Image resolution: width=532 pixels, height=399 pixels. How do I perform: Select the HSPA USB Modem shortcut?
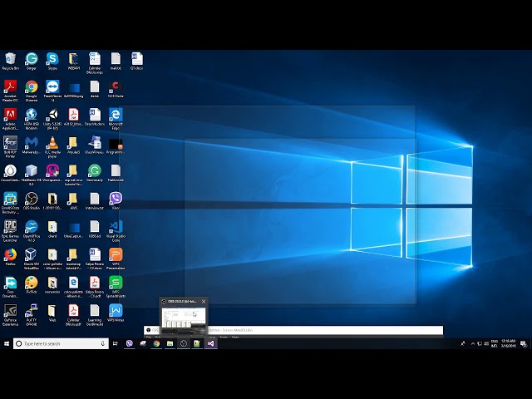[32, 119]
